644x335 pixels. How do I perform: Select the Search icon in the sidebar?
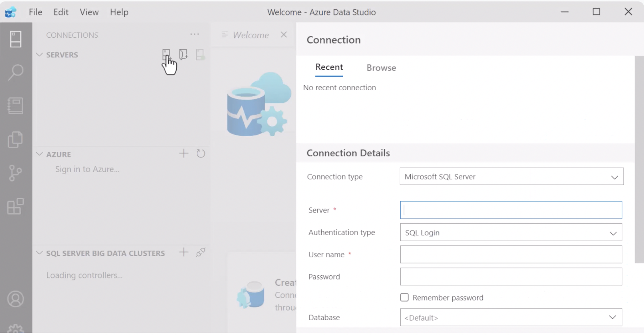click(x=15, y=72)
